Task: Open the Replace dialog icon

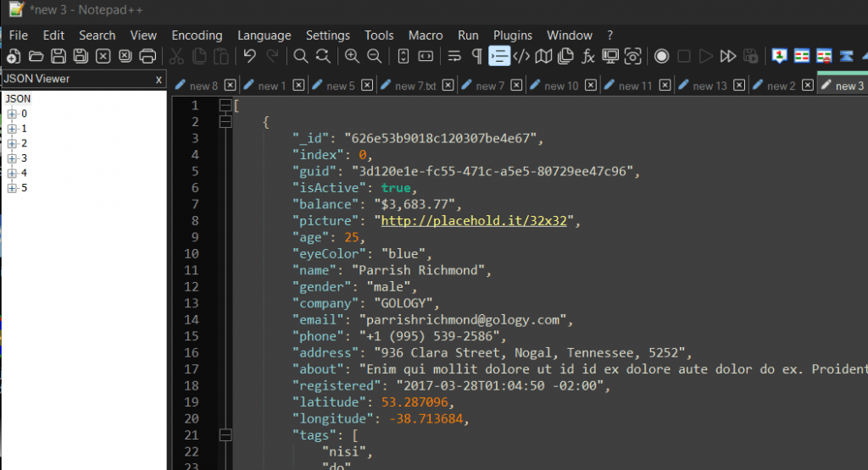Action: coord(323,57)
